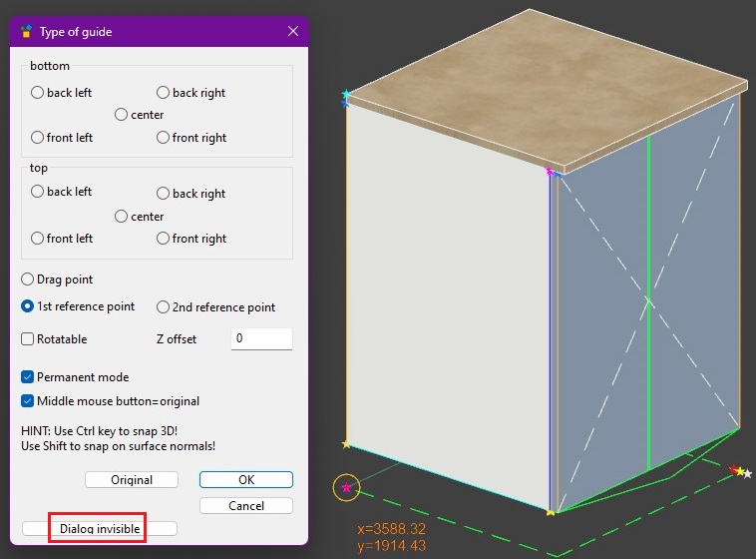Choose bottom center guide option

tap(121, 115)
